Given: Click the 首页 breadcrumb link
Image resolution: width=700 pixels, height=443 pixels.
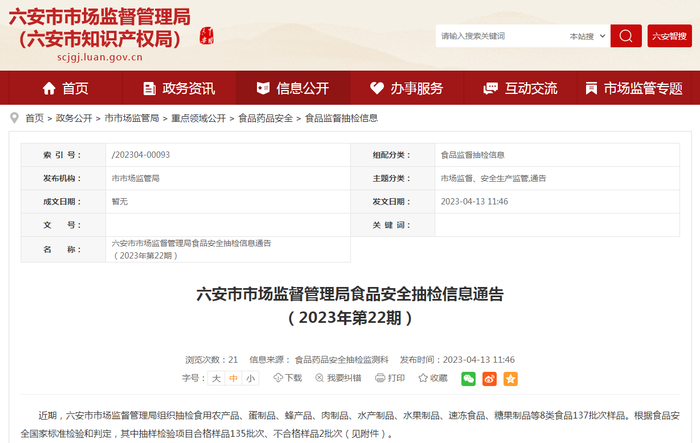Looking at the screenshot, I should point(34,118).
